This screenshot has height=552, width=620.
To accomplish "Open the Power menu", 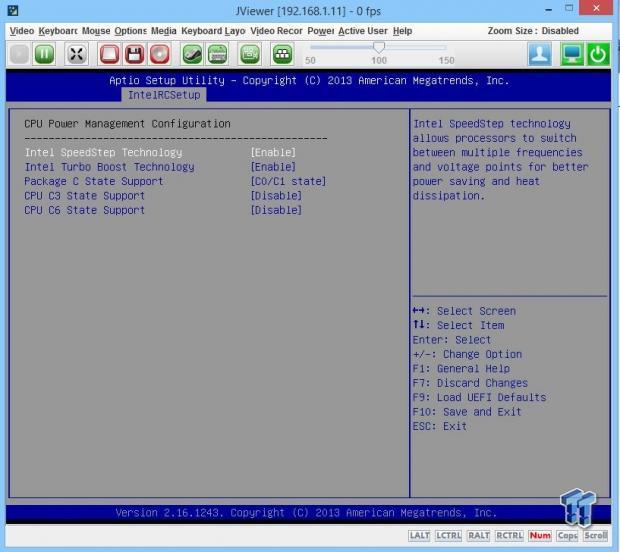I will [x=321, y=31].
